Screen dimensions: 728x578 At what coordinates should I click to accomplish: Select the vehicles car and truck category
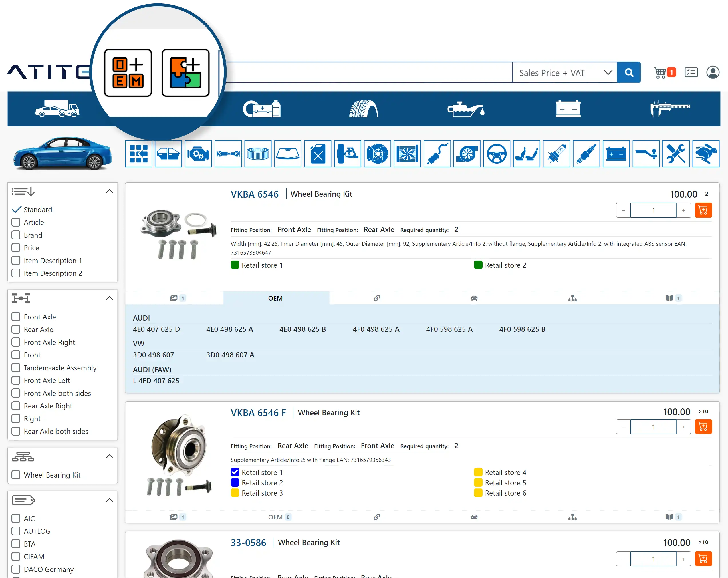click(x=57, y=109)
